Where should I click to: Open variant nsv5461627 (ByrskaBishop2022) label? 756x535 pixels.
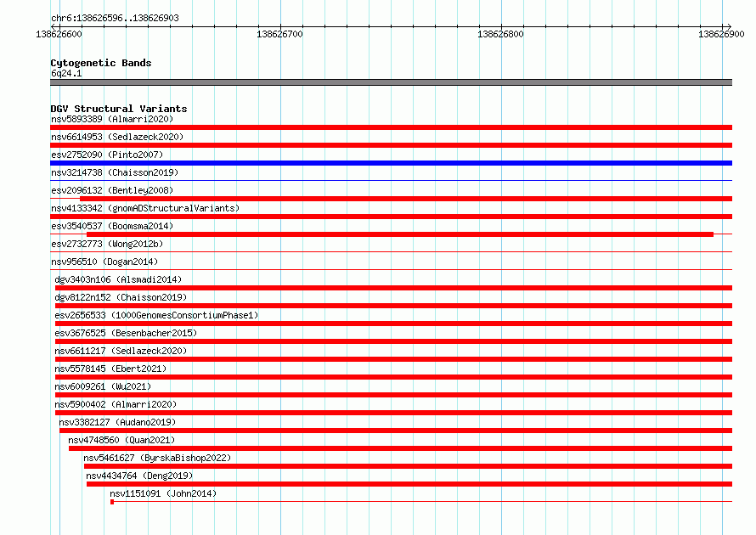tap(157, 458)
